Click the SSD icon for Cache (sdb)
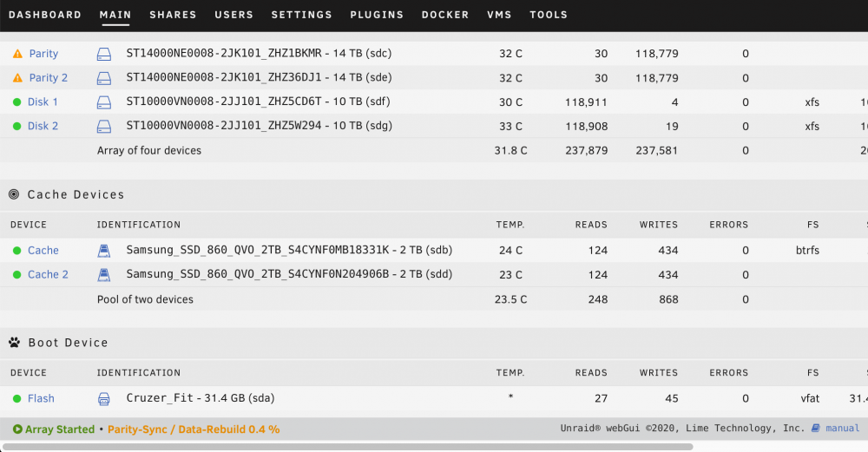 click(x=104, y=251)
